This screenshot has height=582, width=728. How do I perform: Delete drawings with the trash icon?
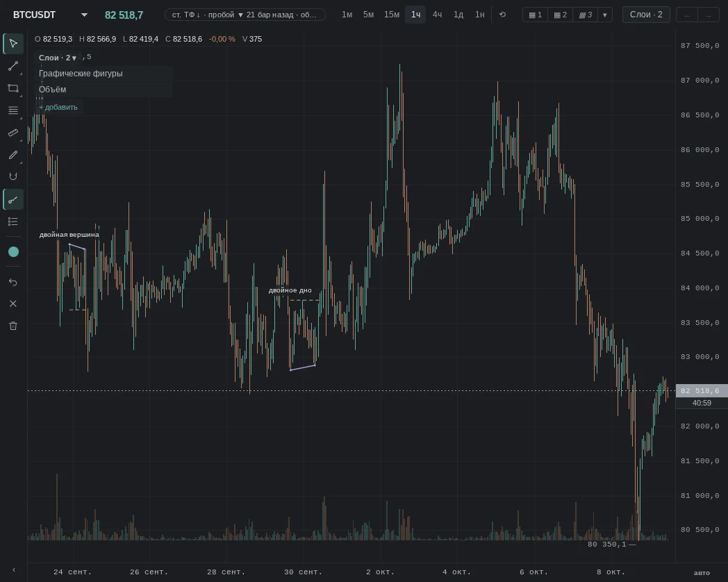[x=13, y=326]
